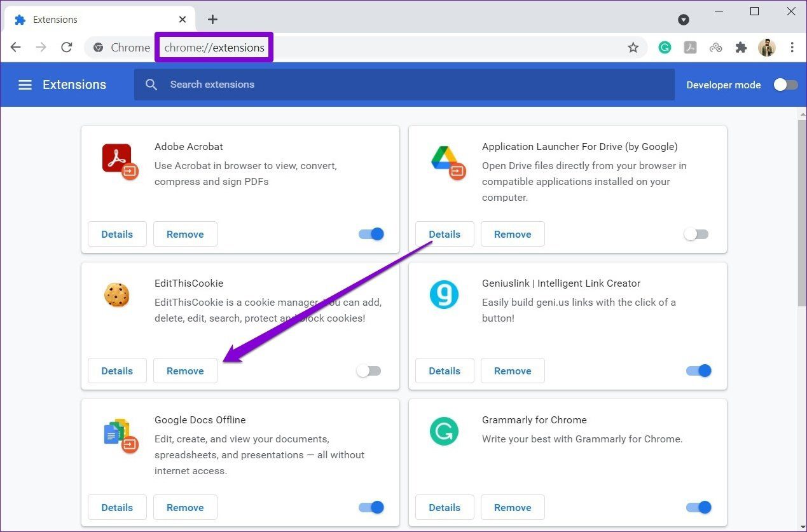
Task: Click the Chrome site info icon in address bar
Action: (x=98, y=47)
